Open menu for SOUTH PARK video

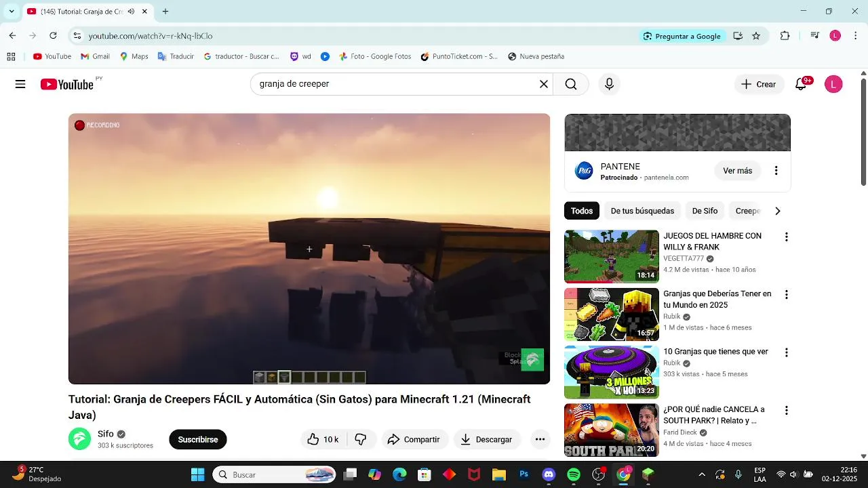(x=787, y=410)
